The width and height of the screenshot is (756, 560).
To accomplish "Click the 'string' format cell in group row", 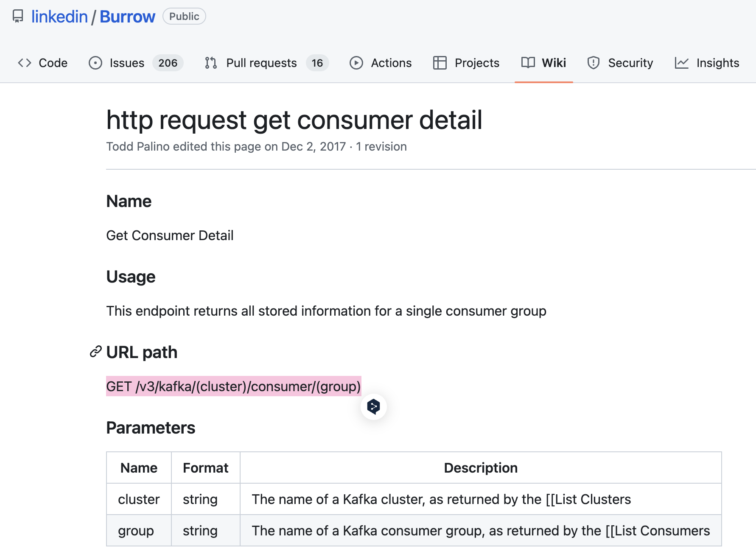I will point(205,530).
